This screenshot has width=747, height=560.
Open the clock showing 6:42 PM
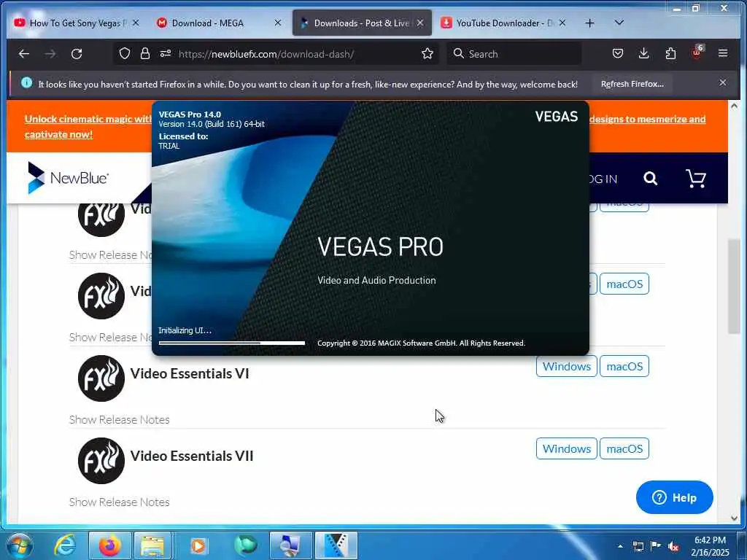pyautogui.click(x=710, y=546)
